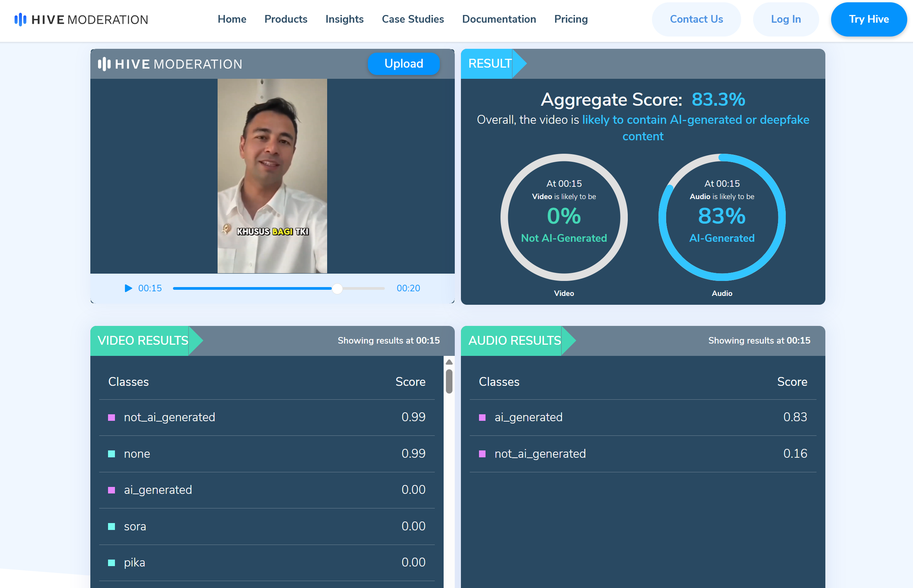
Task: Click the Log In button
Action: pos(785,19)
